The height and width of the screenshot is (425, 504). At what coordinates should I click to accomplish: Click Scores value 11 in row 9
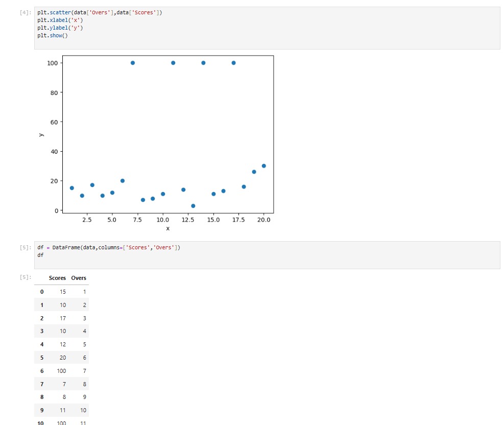63,410
